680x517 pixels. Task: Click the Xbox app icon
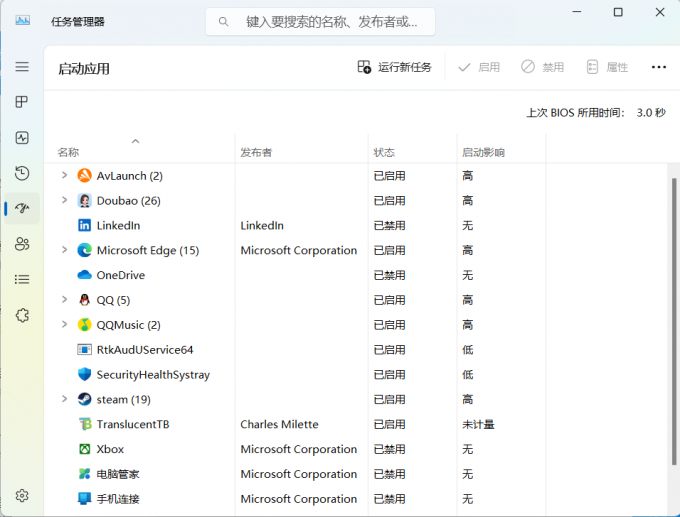click(x=85, y=449)
